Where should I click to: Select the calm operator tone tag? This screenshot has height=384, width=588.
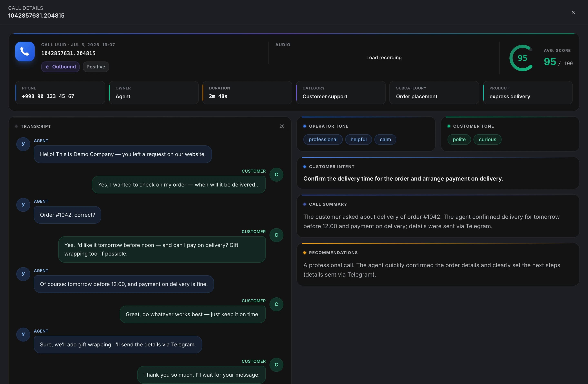click(385, 139)
